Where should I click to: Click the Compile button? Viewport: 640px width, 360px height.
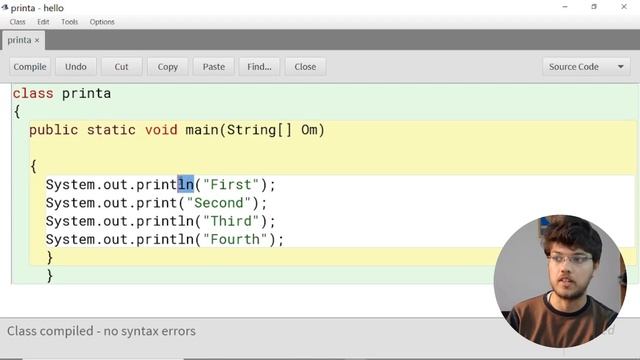pyautogui.click(x=30, y=67)
